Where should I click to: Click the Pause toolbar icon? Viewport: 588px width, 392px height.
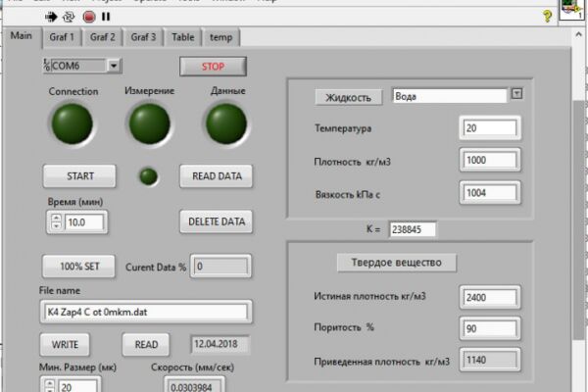[x=106, y=17]
